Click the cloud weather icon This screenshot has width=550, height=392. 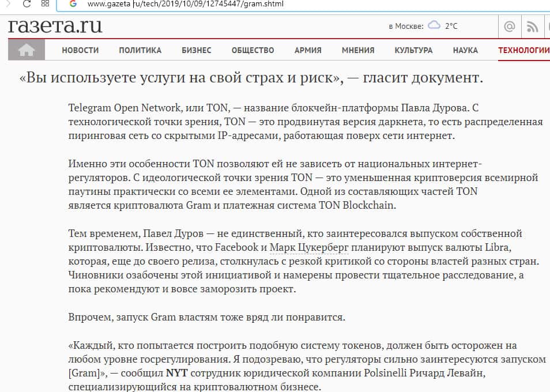click(x=434, y=25)
